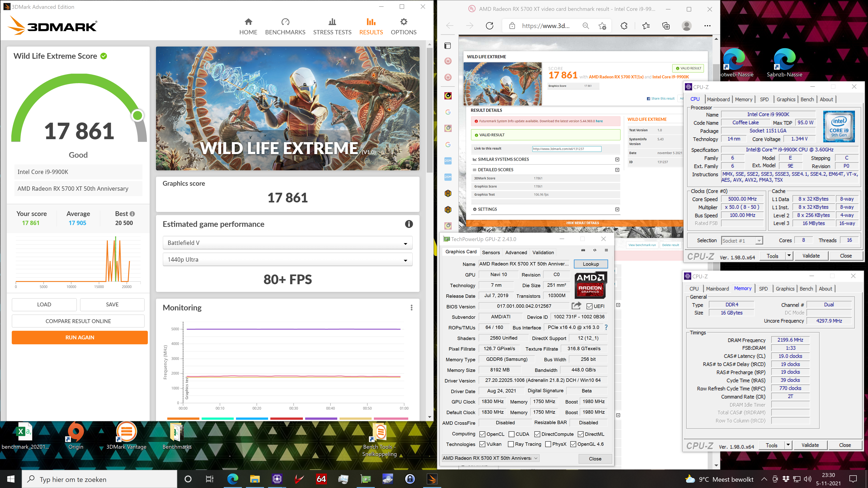Toggle PhysX checkbox

[548, 444]
